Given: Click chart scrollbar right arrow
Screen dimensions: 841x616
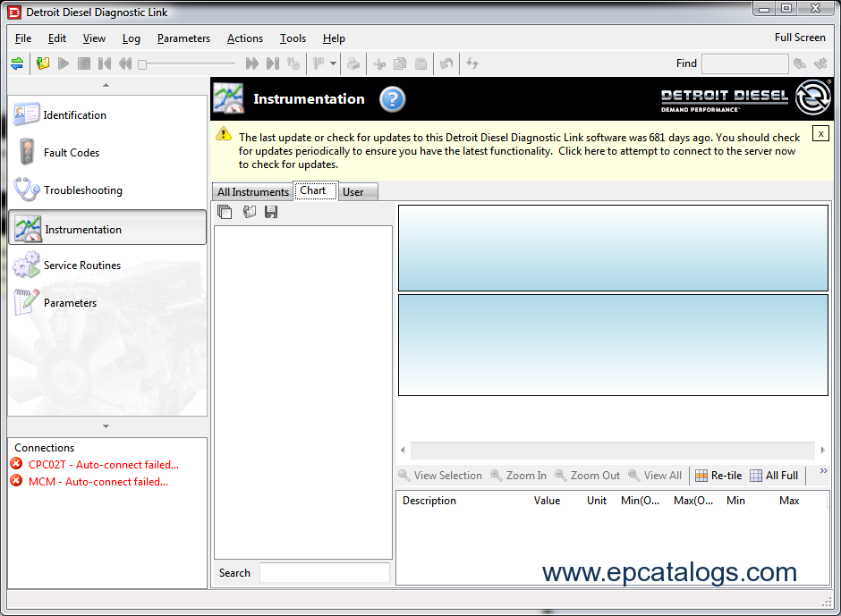Looking at the screenshot, I should click(823, 450).
